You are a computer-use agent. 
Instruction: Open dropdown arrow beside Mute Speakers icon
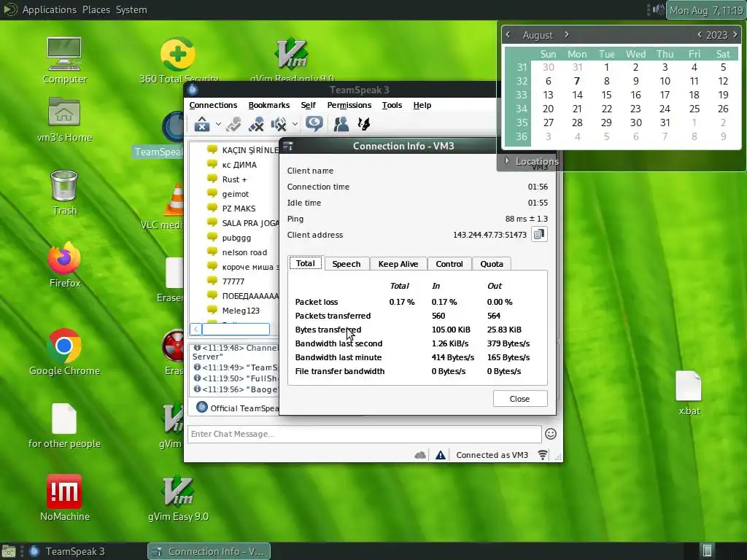coord(295,124)
